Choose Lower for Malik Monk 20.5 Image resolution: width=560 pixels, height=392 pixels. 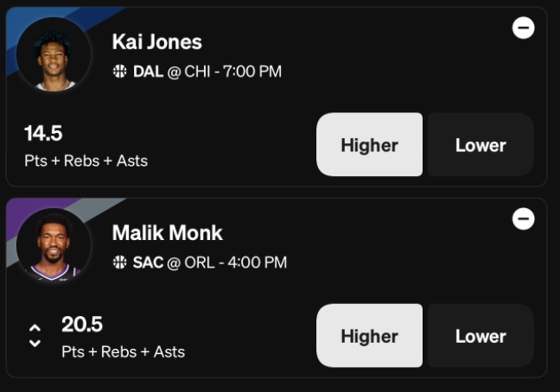click(x=480, y=336)
